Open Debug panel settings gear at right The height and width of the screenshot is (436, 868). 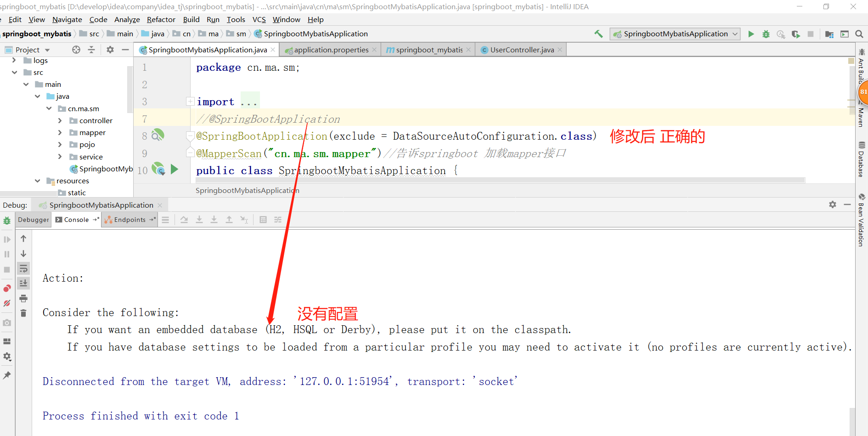[833, 204]
